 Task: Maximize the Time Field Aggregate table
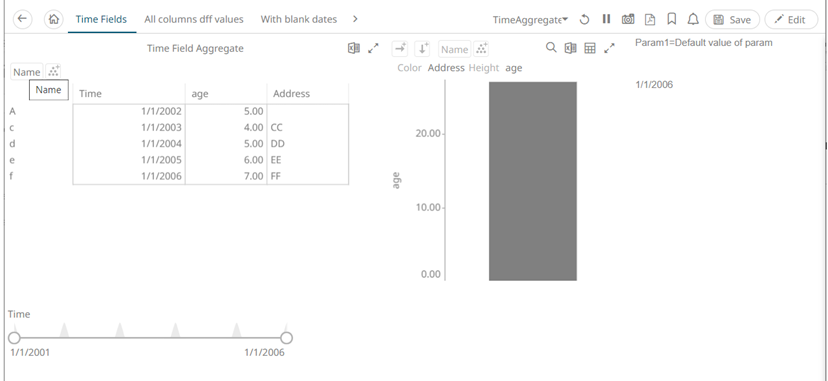(x=373, y=49)
